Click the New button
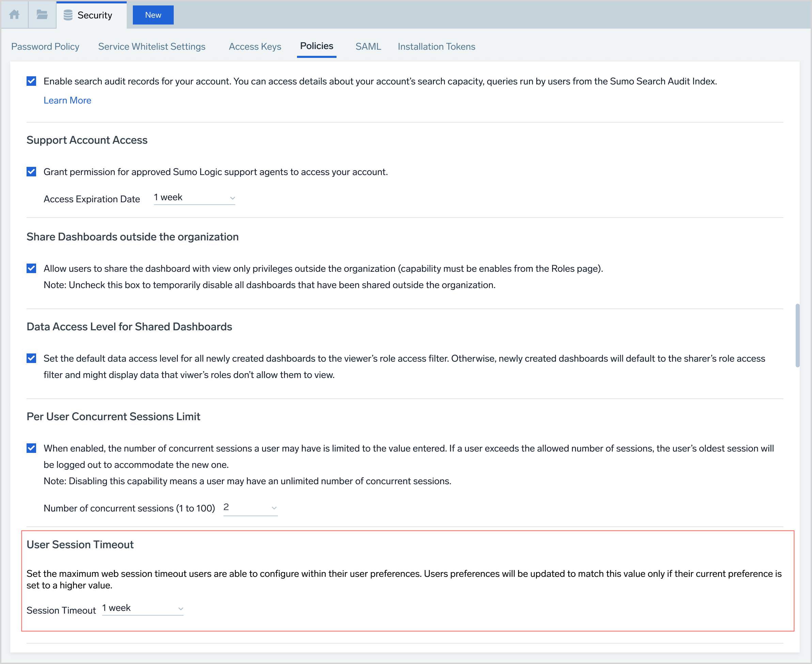Screen dimensions: 812x664 pos(153,15)
